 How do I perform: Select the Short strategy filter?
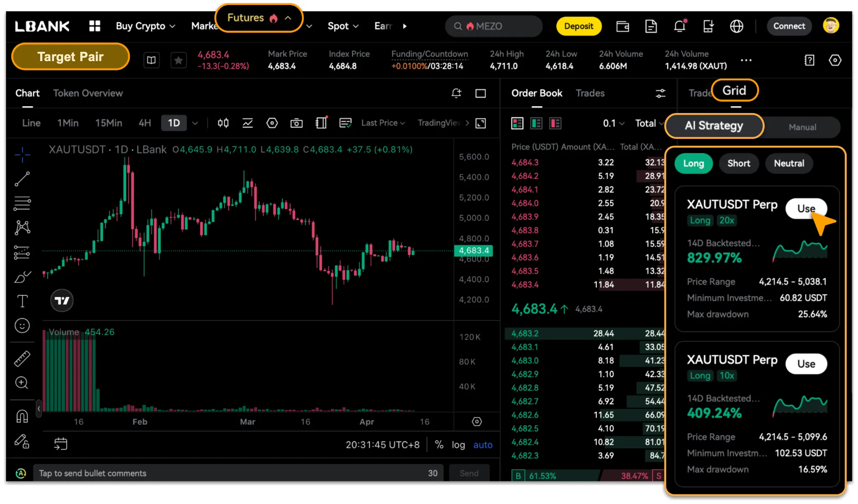[x=739, y=164]
